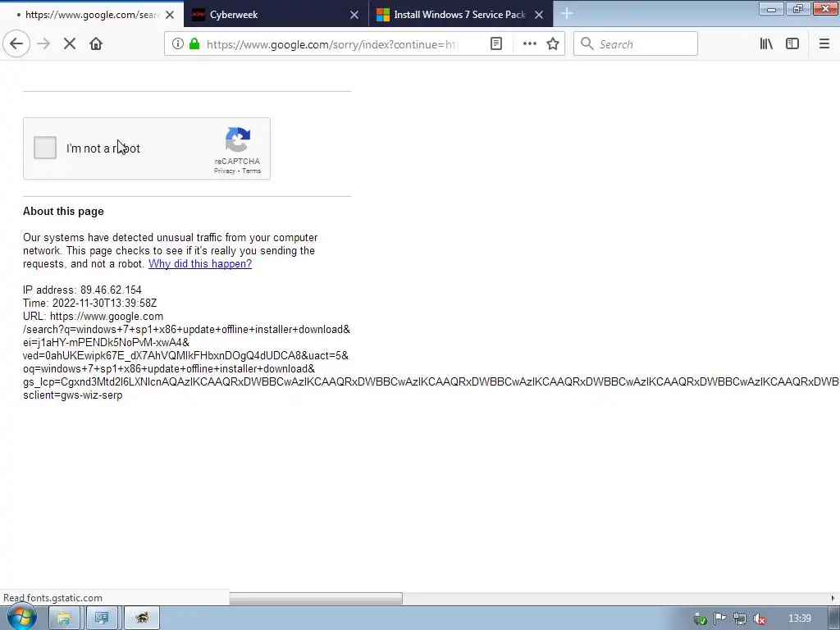
Task: Click the green shield tray icon
Action: pyautogui.click(x=700, y=619)
